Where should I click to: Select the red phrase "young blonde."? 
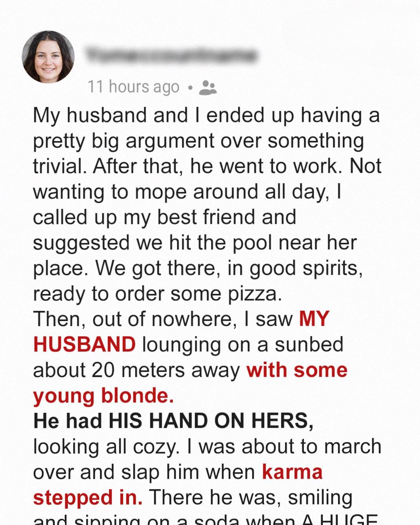click(x=104, y=395)
